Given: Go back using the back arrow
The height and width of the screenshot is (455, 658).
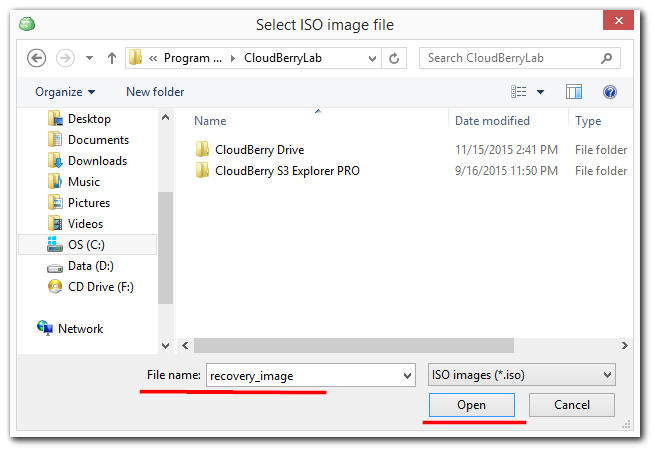Looking at the screenshot, I should pos(37,58).
